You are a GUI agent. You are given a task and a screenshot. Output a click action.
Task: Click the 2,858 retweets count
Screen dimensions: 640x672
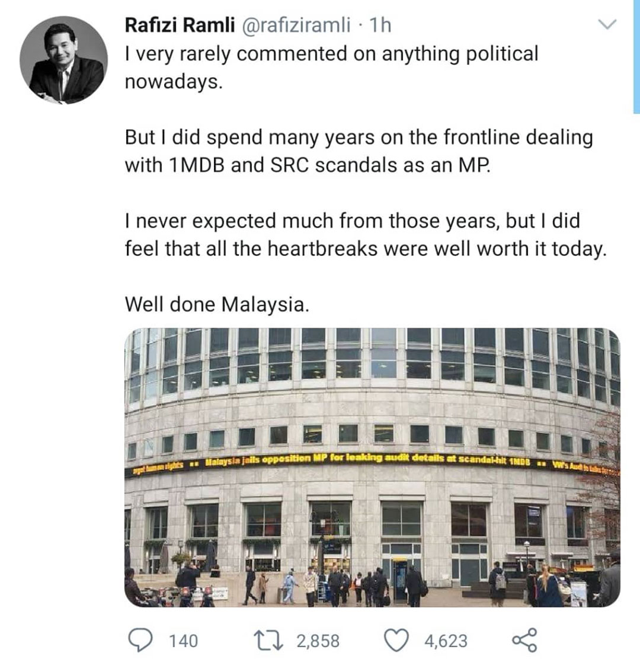[x=318, y=641]
